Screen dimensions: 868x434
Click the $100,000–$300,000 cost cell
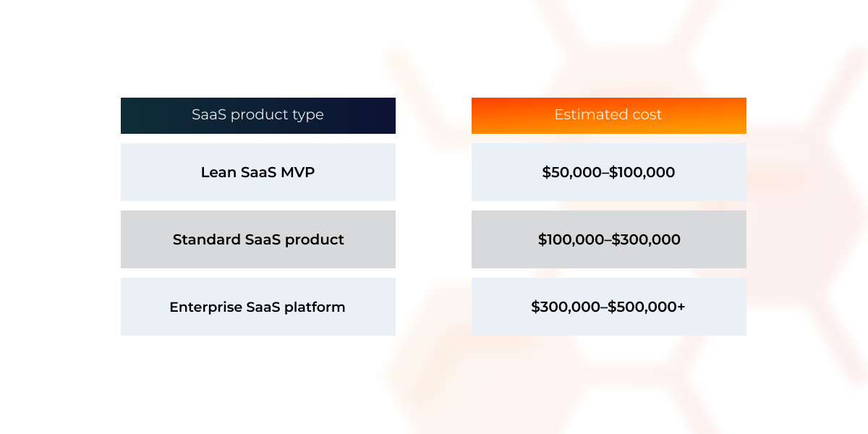[x=608, y=239]
